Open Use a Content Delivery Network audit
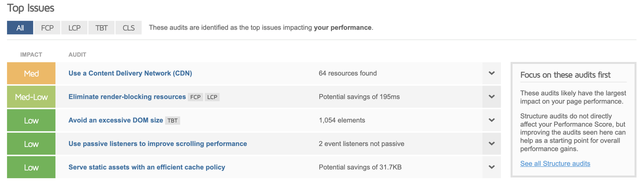This screenshot has height=184, width=644. tap(130, 73)
